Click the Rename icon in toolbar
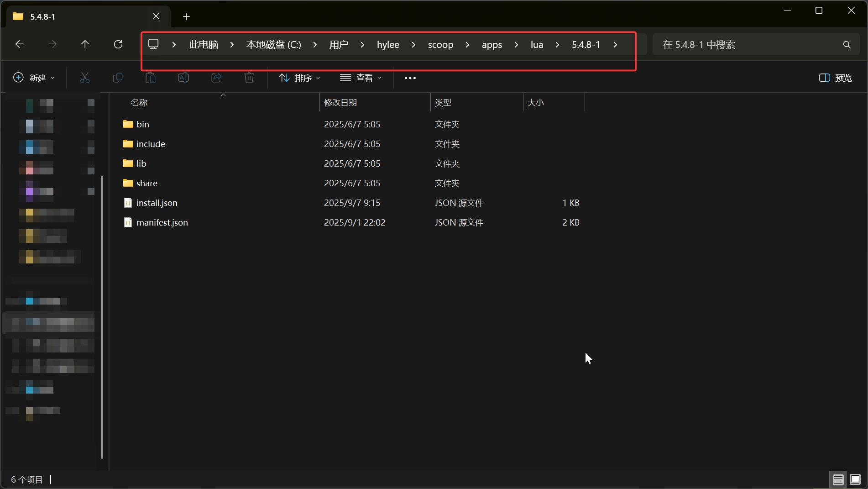 [183, 78]
